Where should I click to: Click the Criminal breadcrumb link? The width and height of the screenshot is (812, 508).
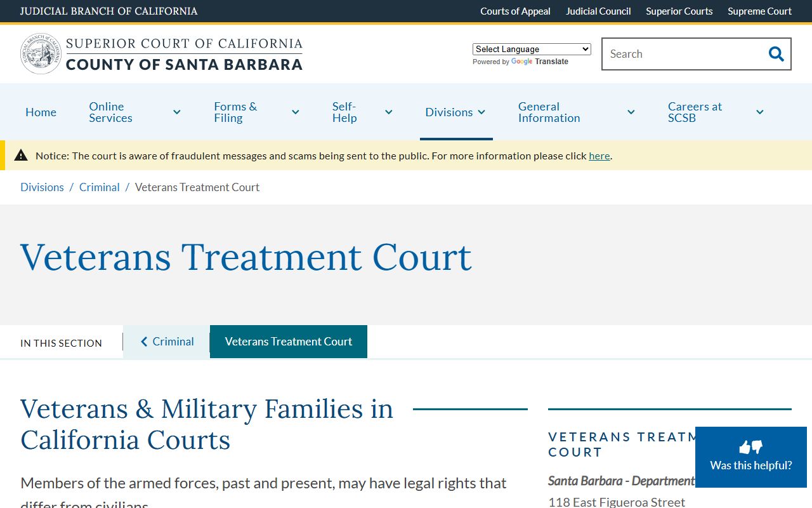click(x=100, y=187)
